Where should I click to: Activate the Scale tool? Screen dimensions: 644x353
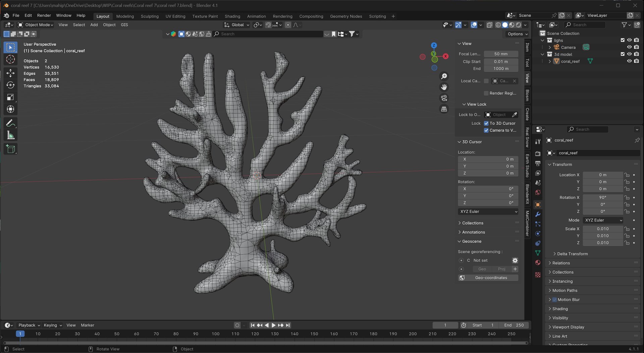pos(10,97)
